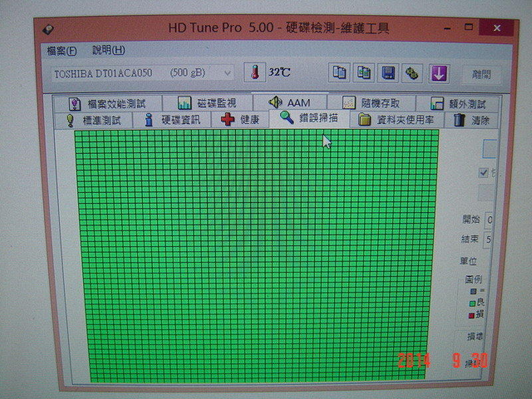
Task: Click the green 良 legend swatch
Action: click(x=472, y=303)
